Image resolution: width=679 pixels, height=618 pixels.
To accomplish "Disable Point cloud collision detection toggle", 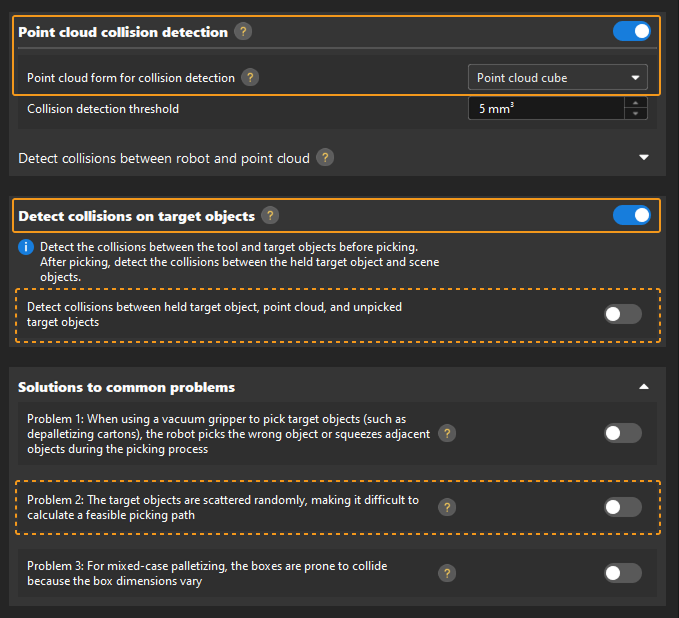I will point(631,32).
